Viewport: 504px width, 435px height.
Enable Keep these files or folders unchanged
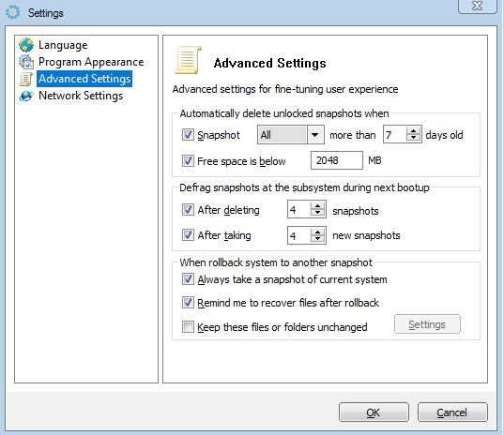coord(188,327)
